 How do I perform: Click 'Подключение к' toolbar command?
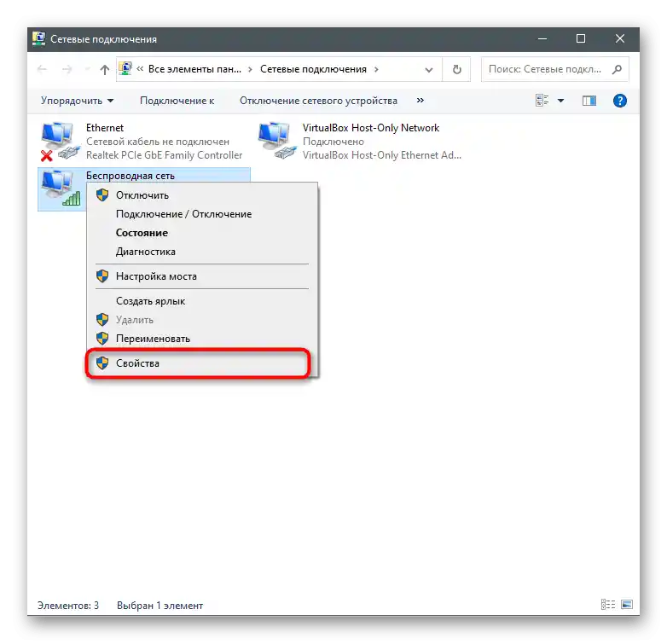tap(177, 101)
